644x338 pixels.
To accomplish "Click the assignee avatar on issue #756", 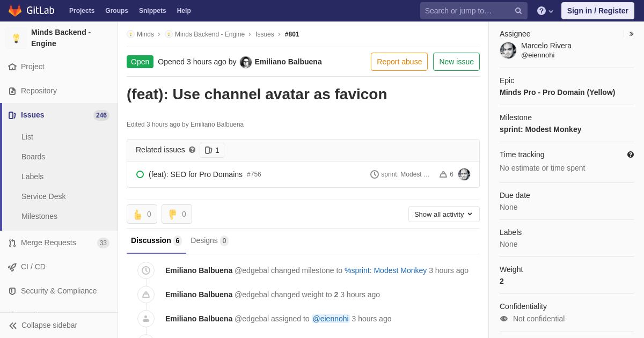I will coord(464,174).
